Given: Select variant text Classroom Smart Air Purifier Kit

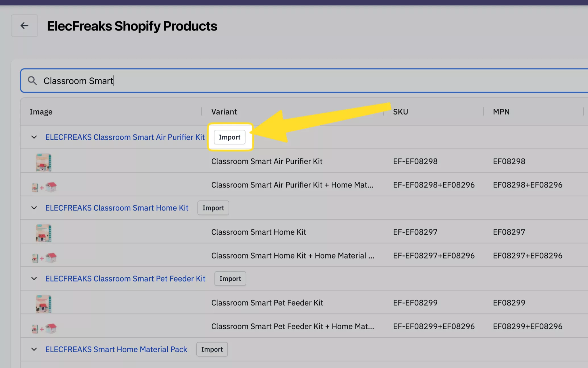Looking at the screenshot, I should 267,161.
